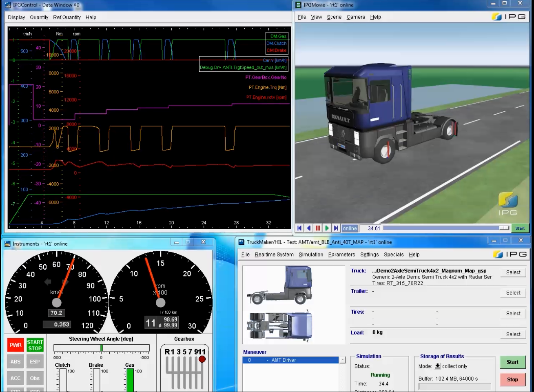This screenshot has height=392, width=534.
Task: Open the Specials menu in TruckMaker
Action: point(394,255)
